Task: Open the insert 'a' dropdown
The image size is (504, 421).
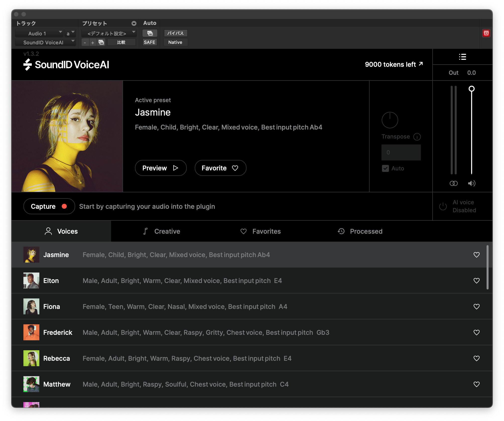Action: click(x=70, y=33)
